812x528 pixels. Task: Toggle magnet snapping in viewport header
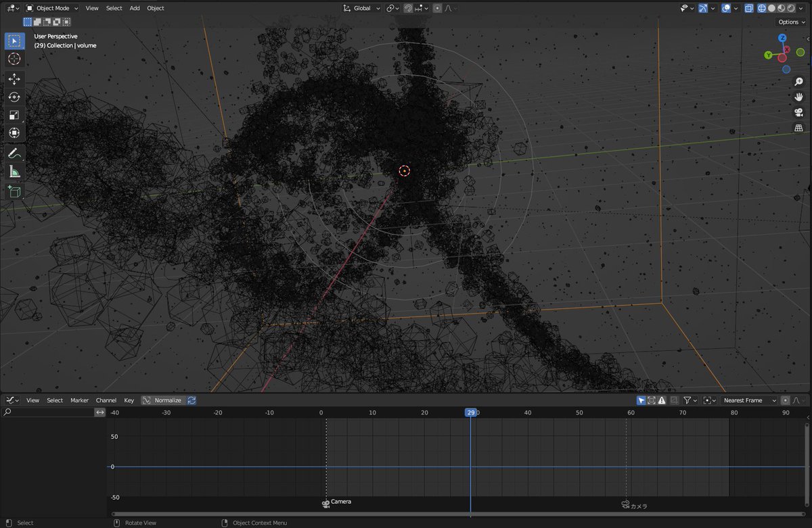(x=409, y=8)
